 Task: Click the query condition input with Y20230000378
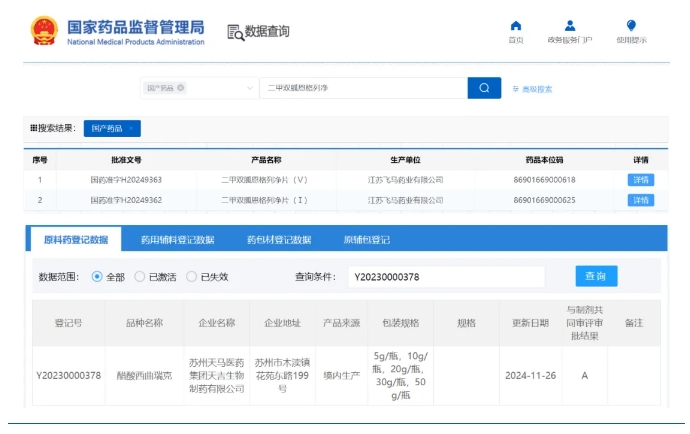[446, 277]
